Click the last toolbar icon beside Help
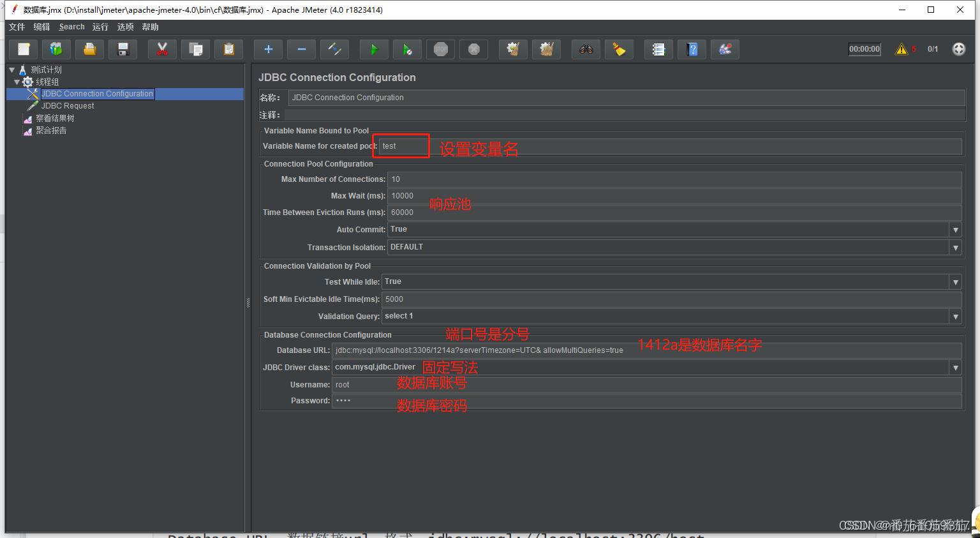 (725, 49)
